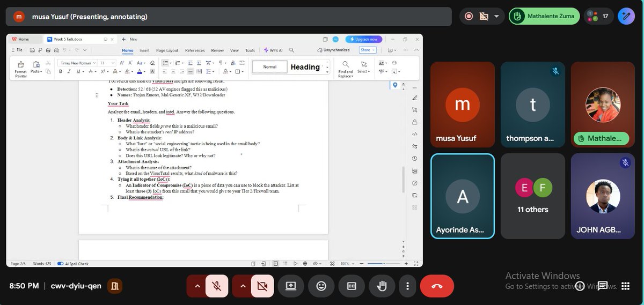Open more options three-dot menu in call bar
The image size is (644, 305).
[408, 286]
